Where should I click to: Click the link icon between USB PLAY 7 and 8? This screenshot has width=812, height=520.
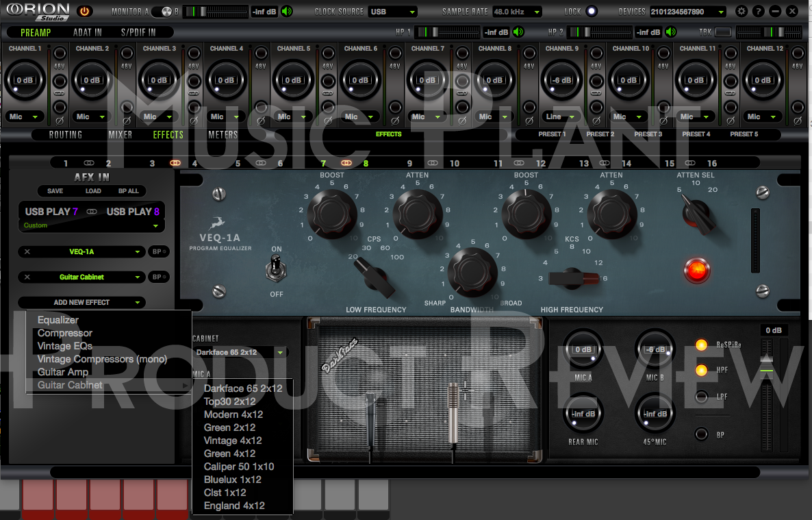(x=92, y=212)
